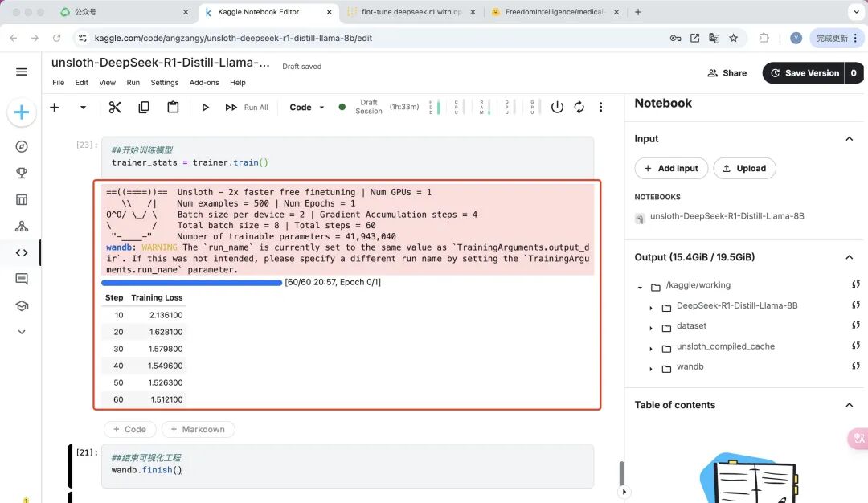Collapse the Table of contents section
The width and height of the screenshot is (868, 503).
850,405
